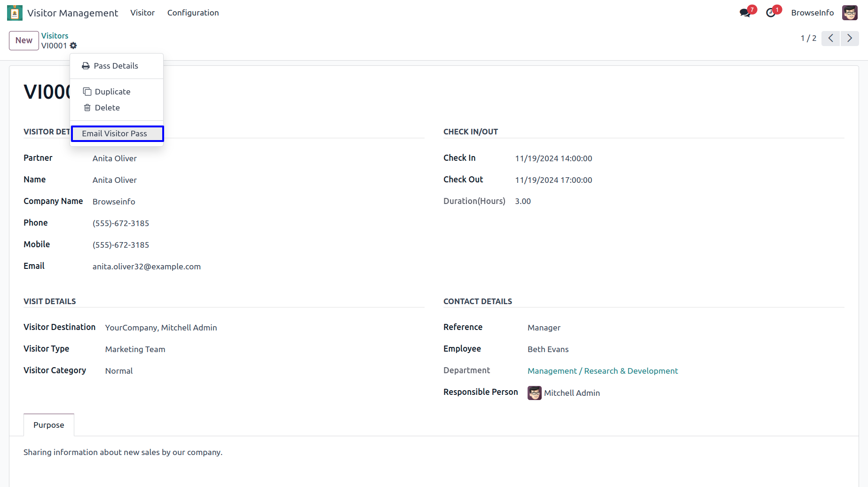Click the Email field anita.oliver32@example.com
Screen dimensions: 868x487
click(147, 267)
